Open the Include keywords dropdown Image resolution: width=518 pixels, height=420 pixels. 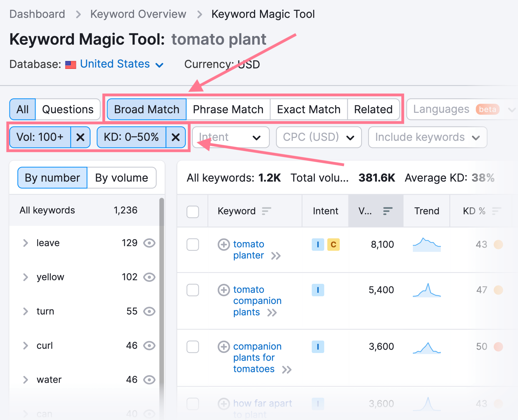pyautogui.click(x=428, y=137)
